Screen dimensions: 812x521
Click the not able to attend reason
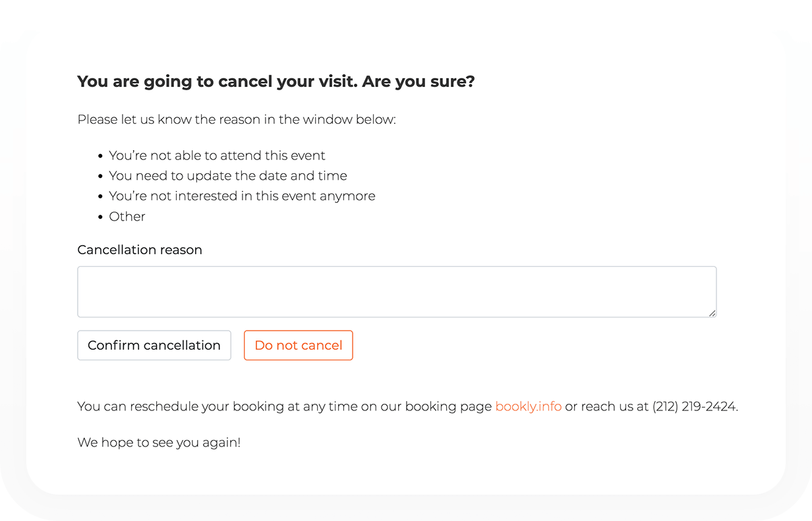tap(217, 156)
